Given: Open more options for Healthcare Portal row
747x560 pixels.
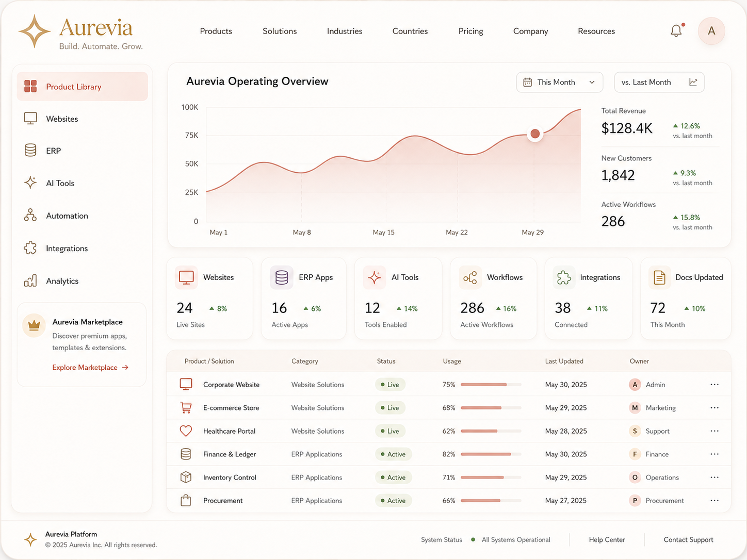Looking at the screenshot, I should [x=714, y=431].
